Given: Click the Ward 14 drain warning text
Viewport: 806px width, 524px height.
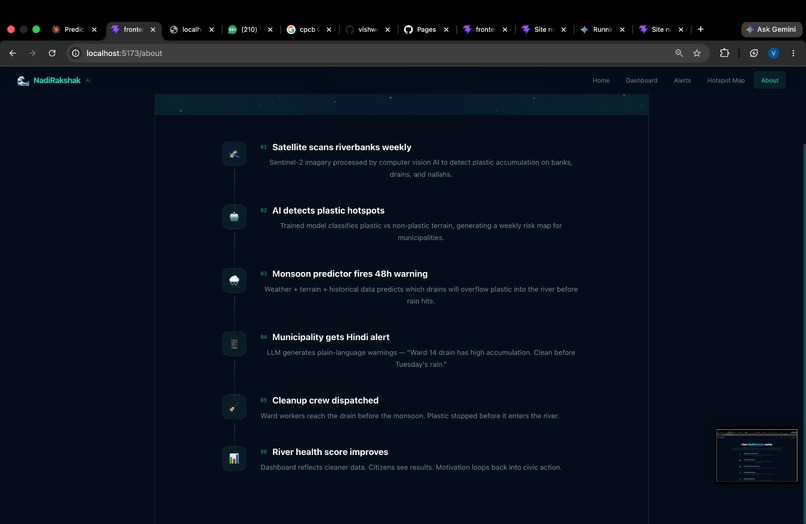Looking at the screenshot, I should tap(420, 358).
